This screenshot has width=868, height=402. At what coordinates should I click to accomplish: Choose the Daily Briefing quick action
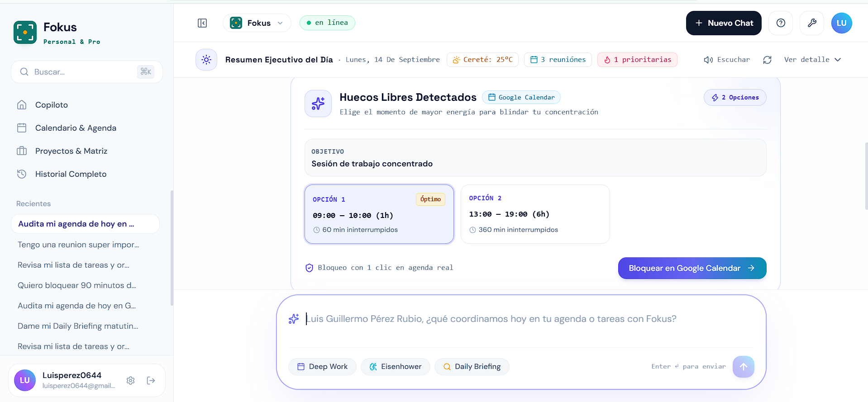[472, 367]
